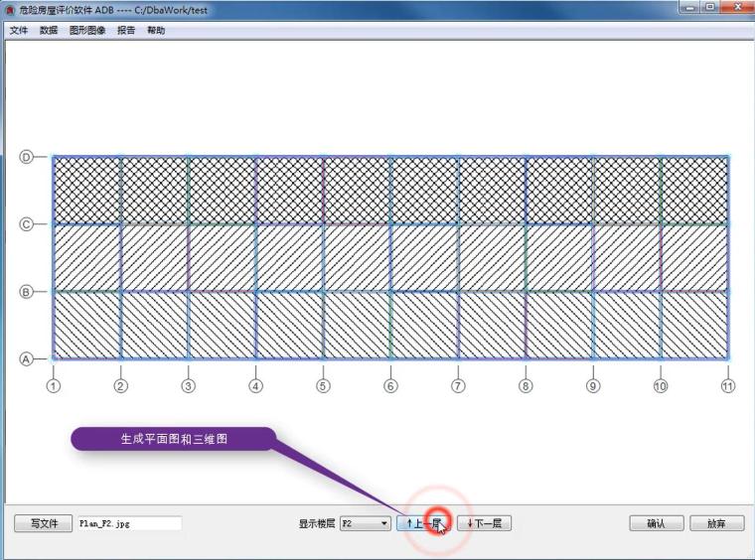Open the 帮助 menu
The width and height of the screenshot is (755, 560).
pos(156,31)
